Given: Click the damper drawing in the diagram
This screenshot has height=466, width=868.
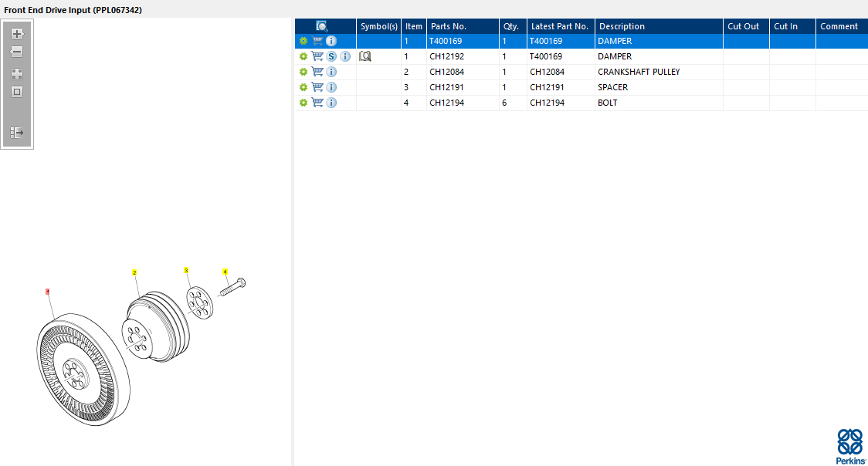Looking at the screenshot, I should click(83, 370).
